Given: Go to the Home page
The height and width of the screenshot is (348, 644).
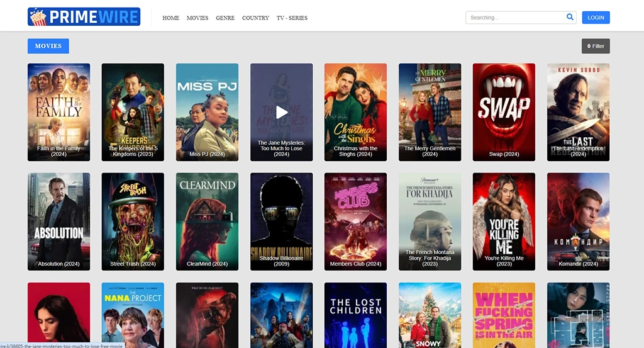Looking at the screenshot, I should [170, 18].
